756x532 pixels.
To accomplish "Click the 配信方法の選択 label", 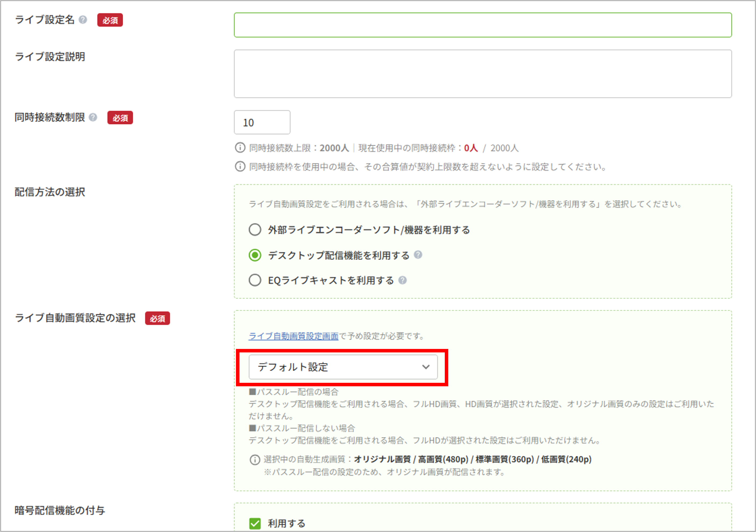I will (50, 192).
